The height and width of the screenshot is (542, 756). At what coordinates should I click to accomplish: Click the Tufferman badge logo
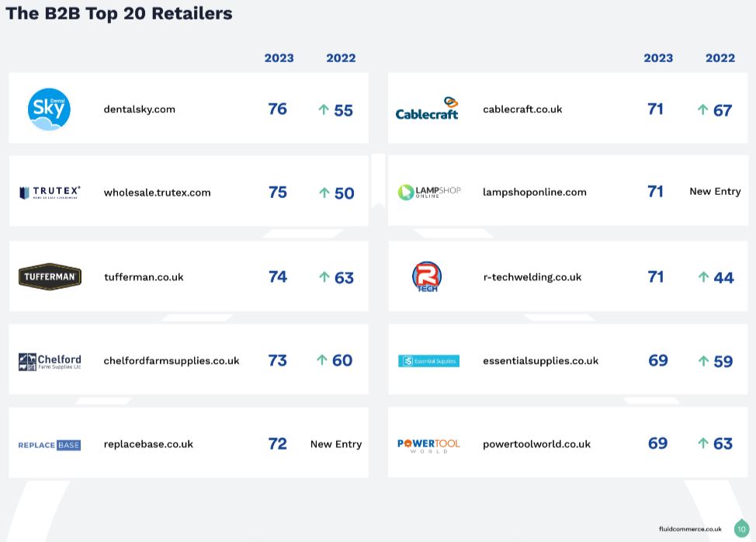point(50,276)
